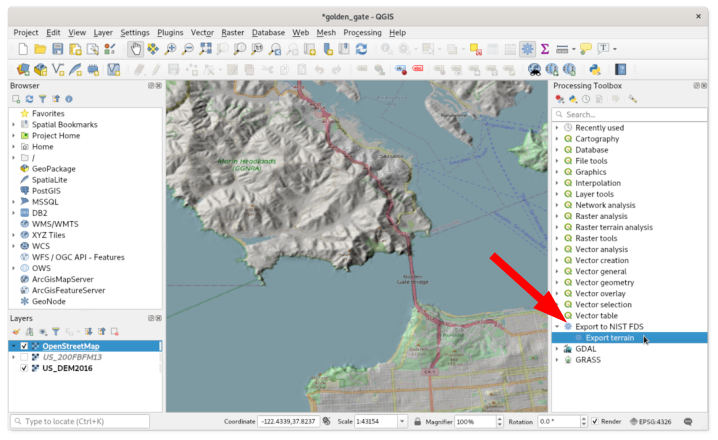Click the Processing Toolbox search field
Screen dimensions: 718x440
[630, 114]
